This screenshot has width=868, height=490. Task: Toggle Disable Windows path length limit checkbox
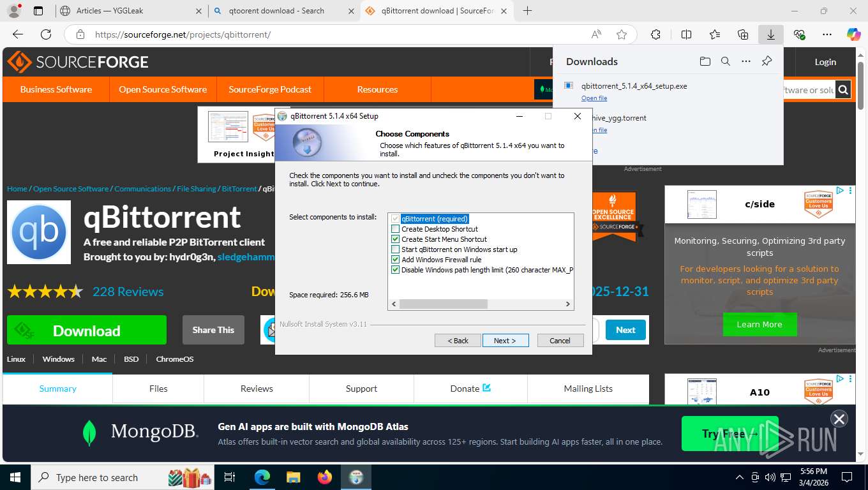(396, 270)
